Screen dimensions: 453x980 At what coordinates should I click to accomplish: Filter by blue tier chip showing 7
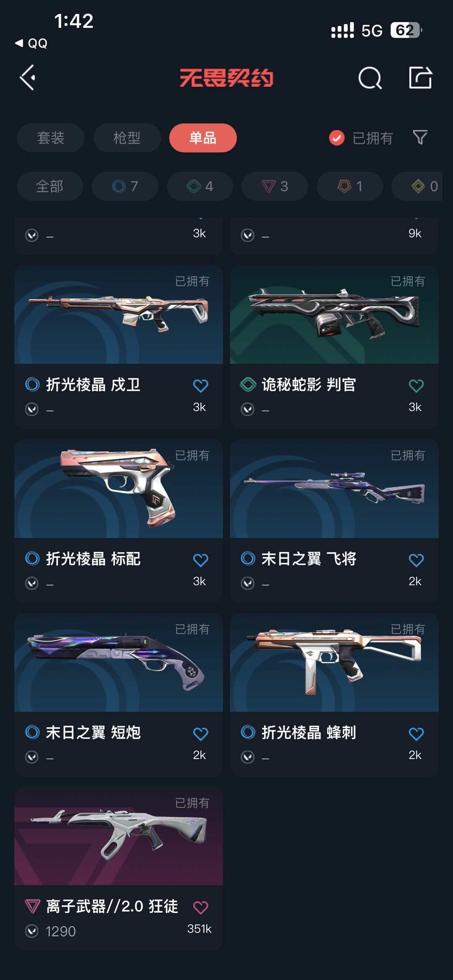[125, 186]
